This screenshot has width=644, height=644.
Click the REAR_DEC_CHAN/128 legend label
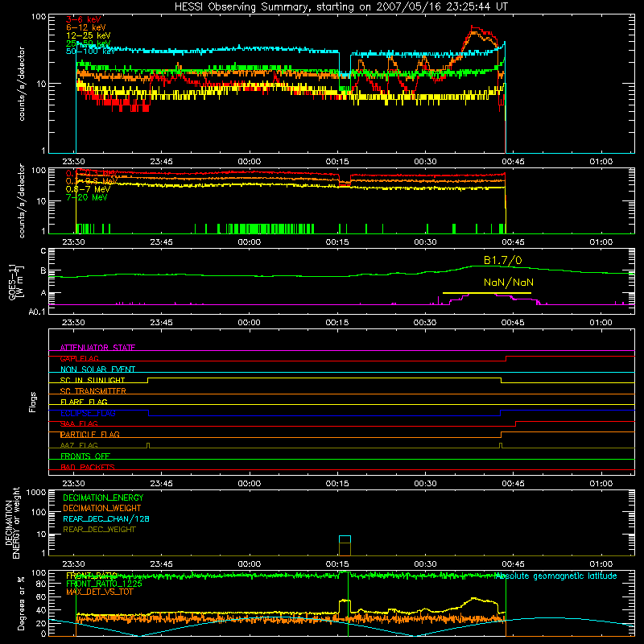(106, 519)
